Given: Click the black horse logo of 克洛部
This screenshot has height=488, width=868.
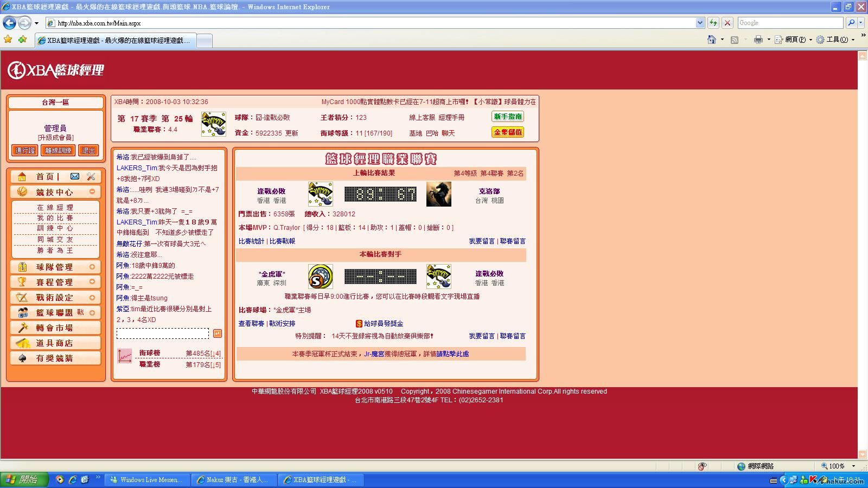Looking at the screenshot, I should (x=438, y=194).
